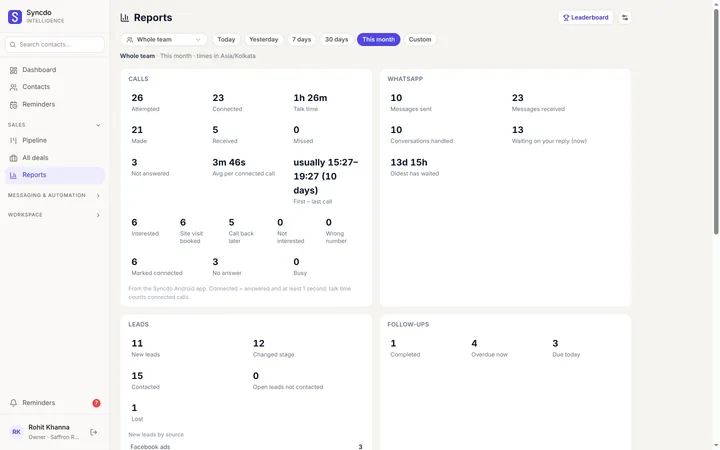Image resolution: width=720 pixels, height=450 pixels.
Task: Choose the Custom date range
Action: (420, 39)
